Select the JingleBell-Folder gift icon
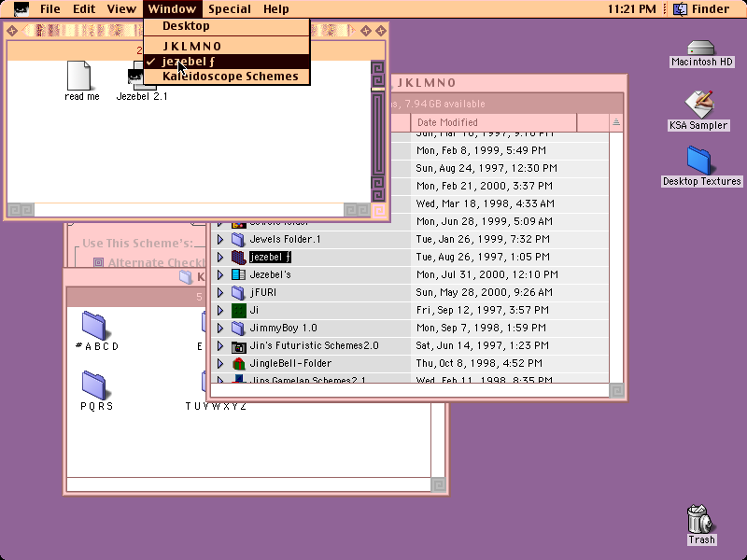Viewport: 747px width, 560px height. point(238,364)
